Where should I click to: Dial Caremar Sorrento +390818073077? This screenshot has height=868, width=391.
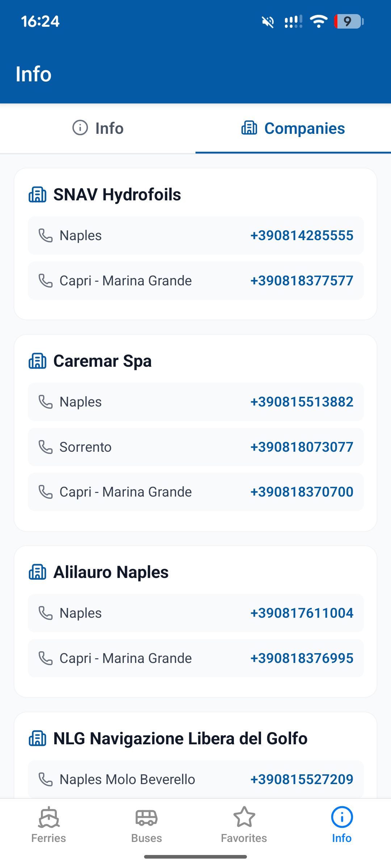tap(302, 447)
